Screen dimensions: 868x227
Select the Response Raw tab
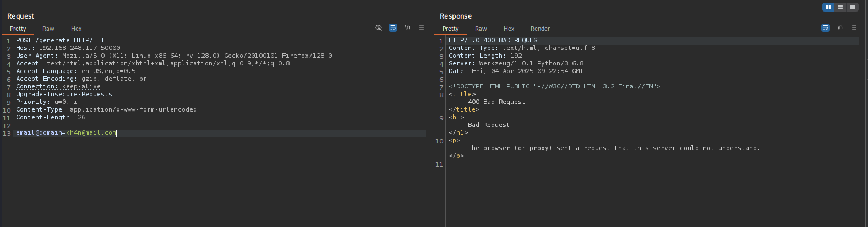point(481,29)
